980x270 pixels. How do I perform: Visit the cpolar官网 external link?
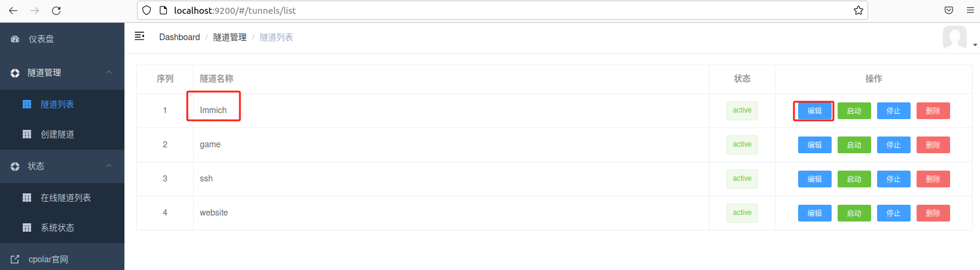point(48,259)
